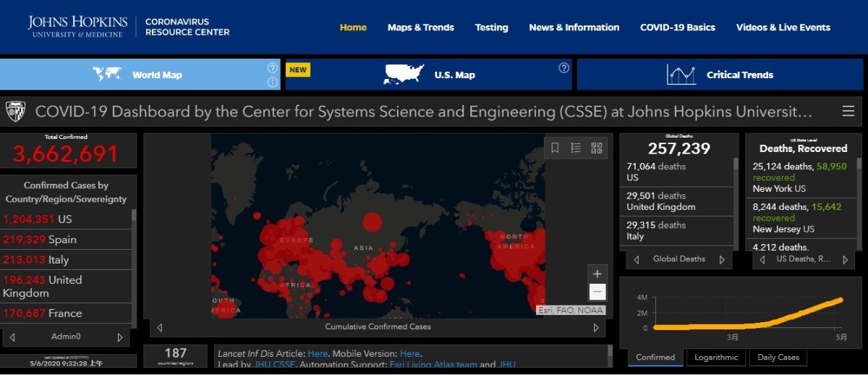Zoom out on the map
Screen dimensions: 868x375
click(x=597, y=292)
